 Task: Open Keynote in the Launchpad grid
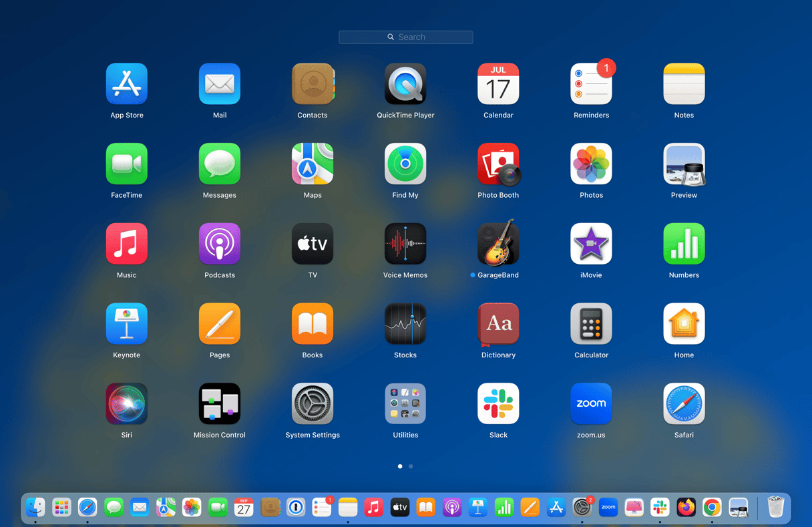pyautogui.click(x=126, y=324)
